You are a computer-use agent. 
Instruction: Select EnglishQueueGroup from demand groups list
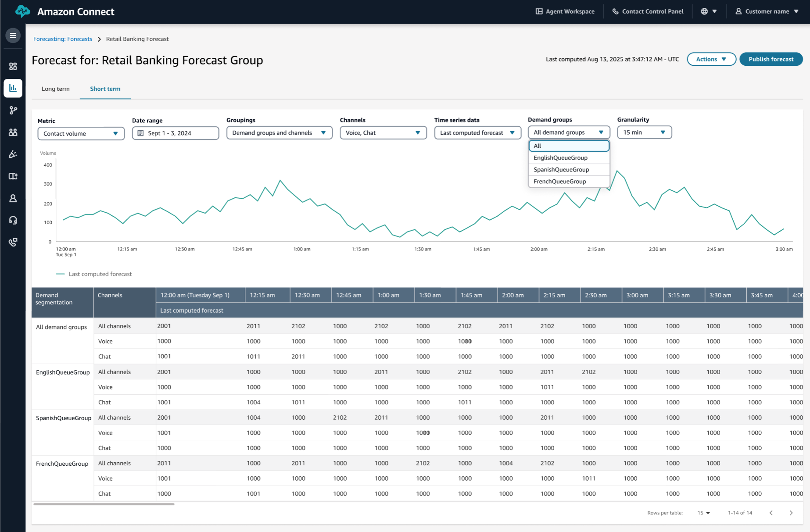click(x=560, y=158)
